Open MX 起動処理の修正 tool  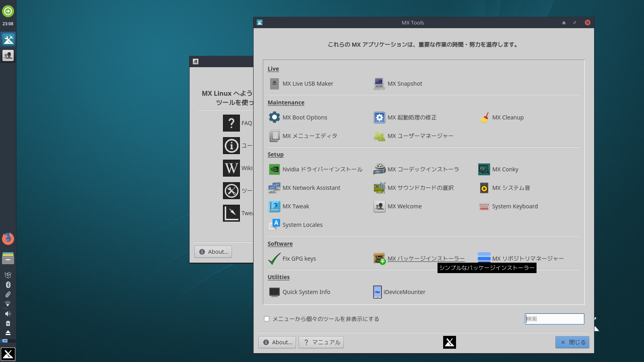point(405,117)
